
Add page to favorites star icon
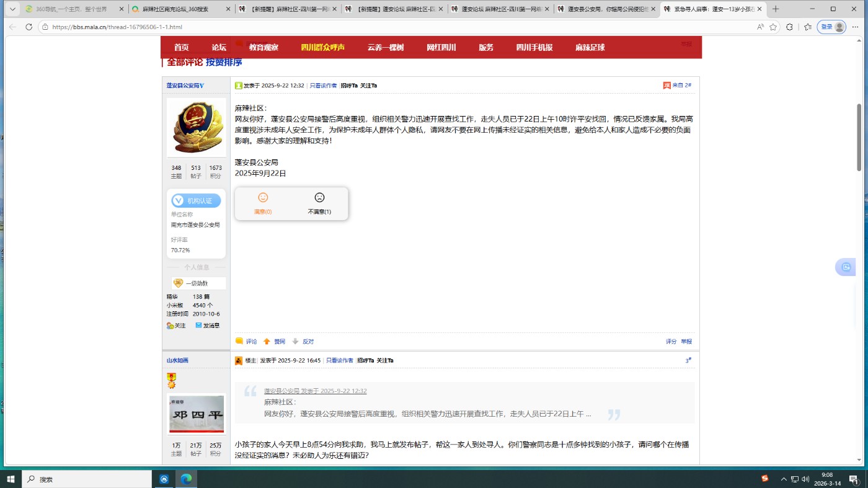point(773,27)
